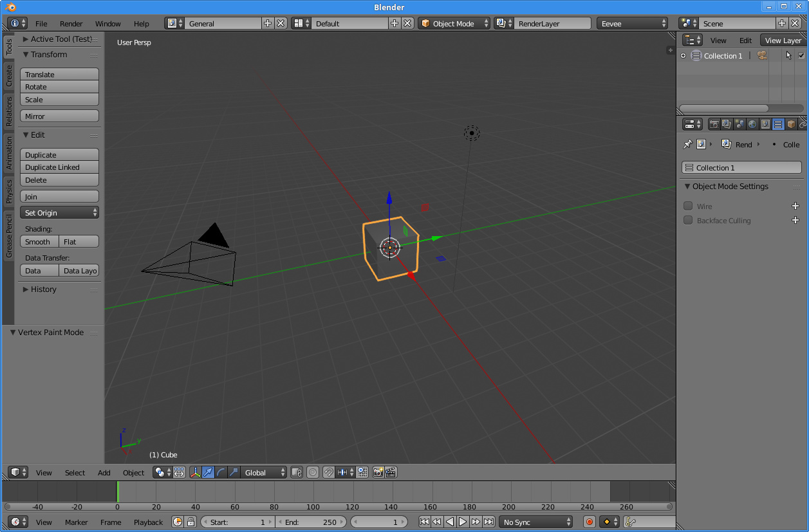Image resolution: width=809 pixels, height=532 pixels.
Task: Enable the Wire checkbox in Object Mode Settings
Action: [x=689, y=206]
